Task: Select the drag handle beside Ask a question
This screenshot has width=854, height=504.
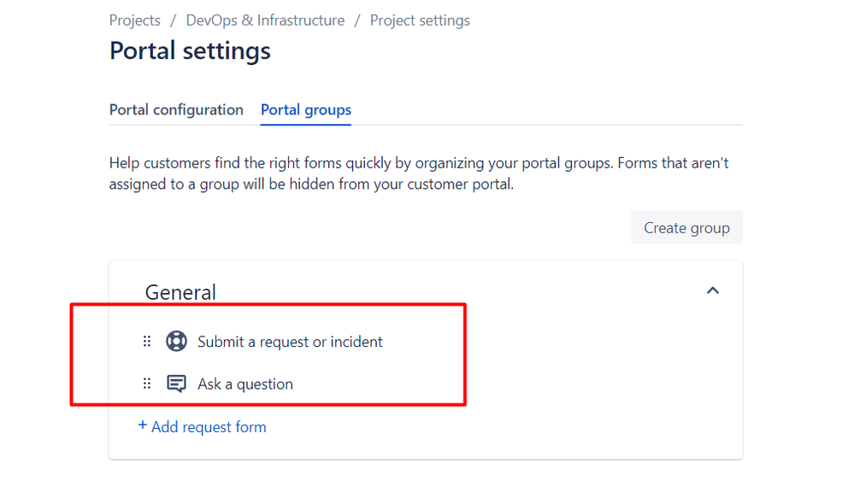Action: click(x=147, y=384)
